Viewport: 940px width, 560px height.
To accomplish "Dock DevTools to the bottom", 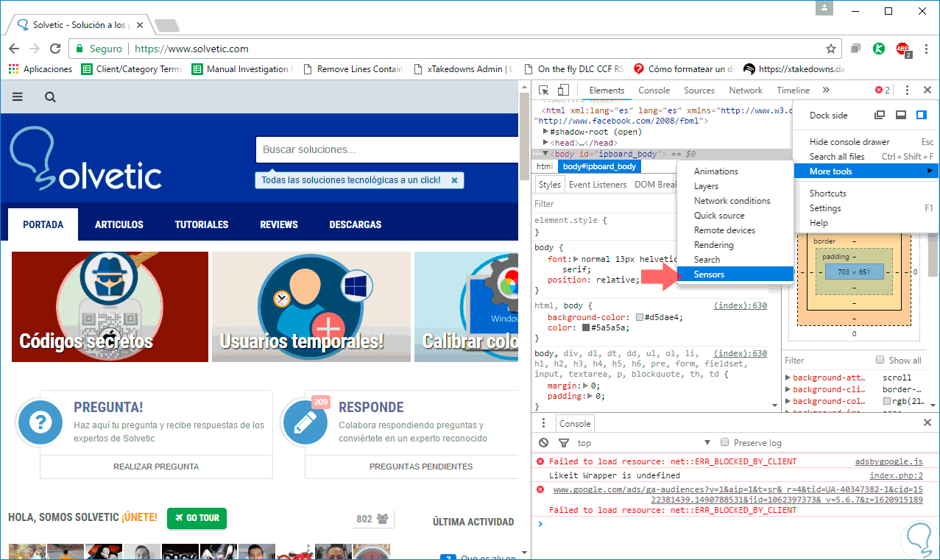I will tap(900, 116).
